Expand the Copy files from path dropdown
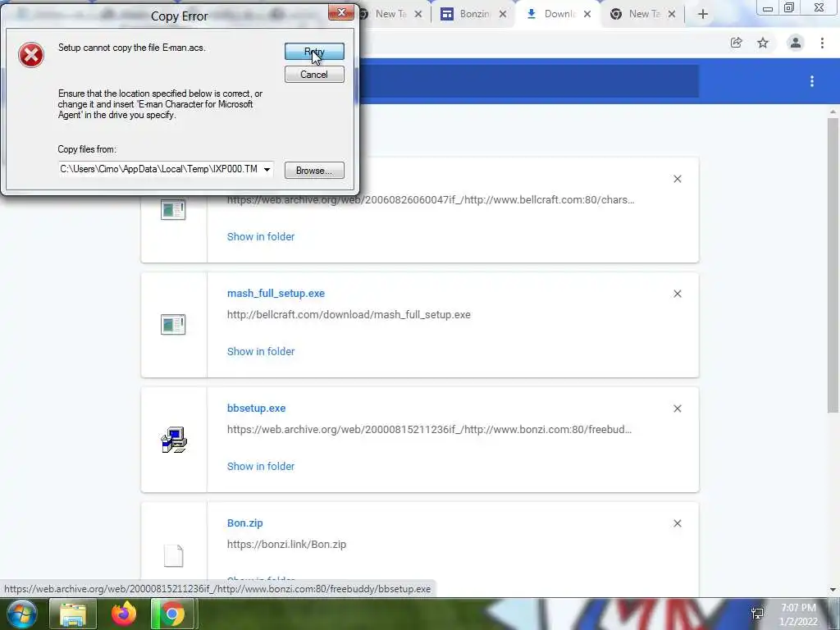This screenshot has width=840, height=630. (267, 169)
